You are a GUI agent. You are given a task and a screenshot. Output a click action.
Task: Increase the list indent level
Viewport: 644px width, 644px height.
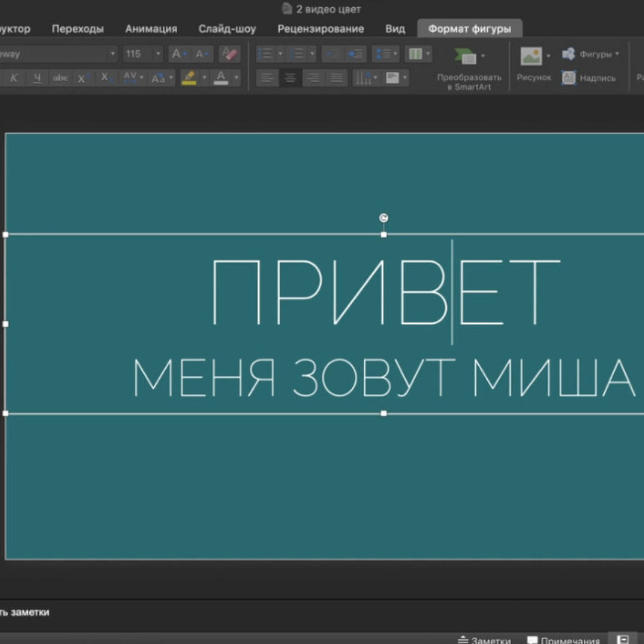click(x=356, y=54)
